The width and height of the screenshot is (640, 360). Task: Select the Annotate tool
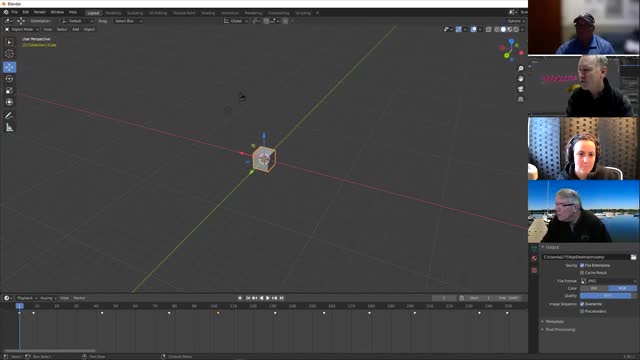9,116
